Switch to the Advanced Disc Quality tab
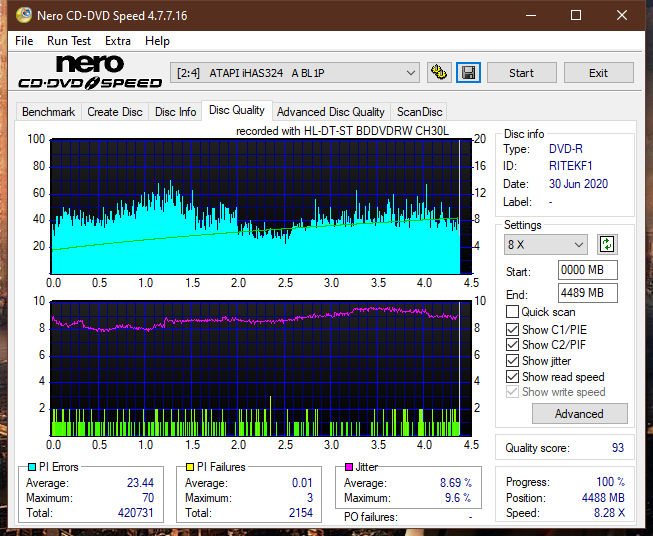The image size is (653, 536). coord(331,112)
